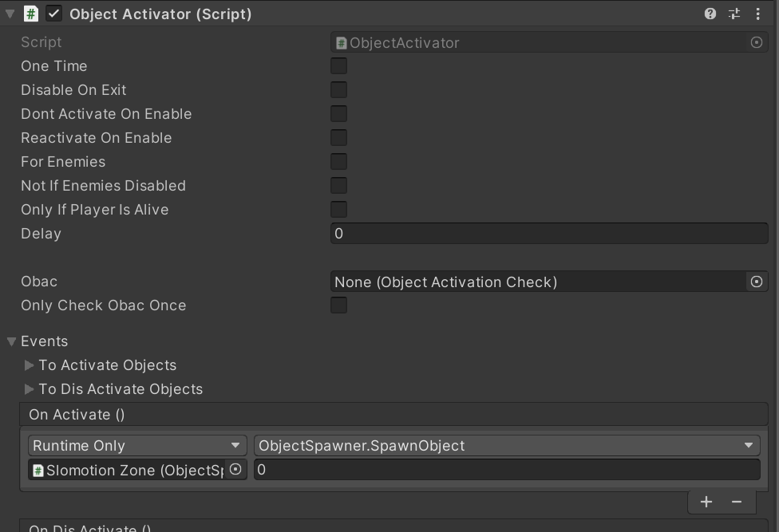Toggle the Disable On Exit checkbox
The width and height of the screenshot is (779, 532).
pos(338,90)
